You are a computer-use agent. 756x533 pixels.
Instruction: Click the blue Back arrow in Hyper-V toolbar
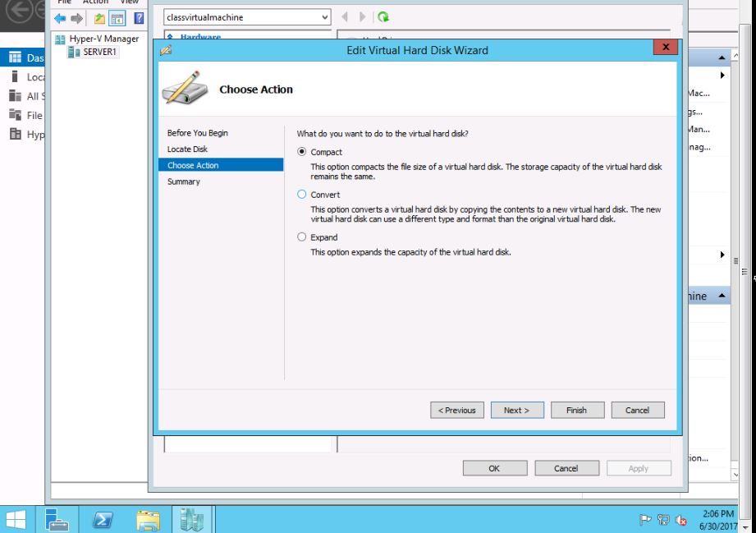[60, 18]
